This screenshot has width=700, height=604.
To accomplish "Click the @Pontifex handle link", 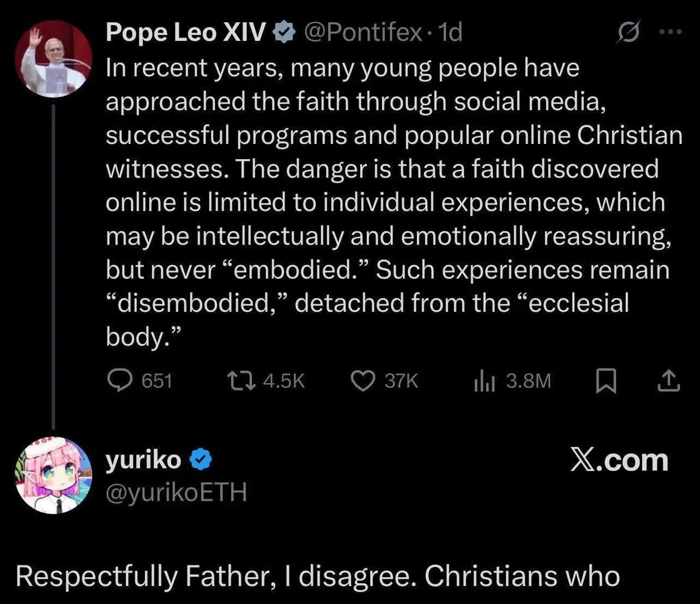I will point(362,32).
